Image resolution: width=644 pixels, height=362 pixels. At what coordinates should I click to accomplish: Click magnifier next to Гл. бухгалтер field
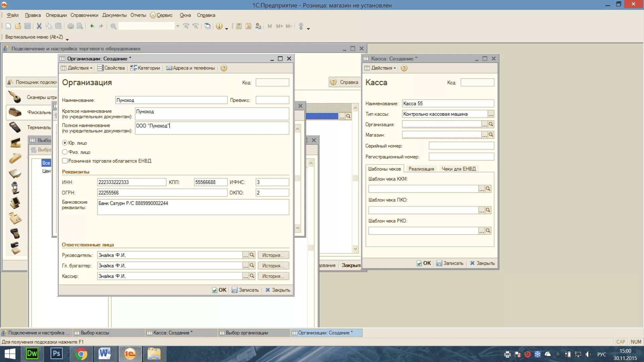[x=252, y=265]
